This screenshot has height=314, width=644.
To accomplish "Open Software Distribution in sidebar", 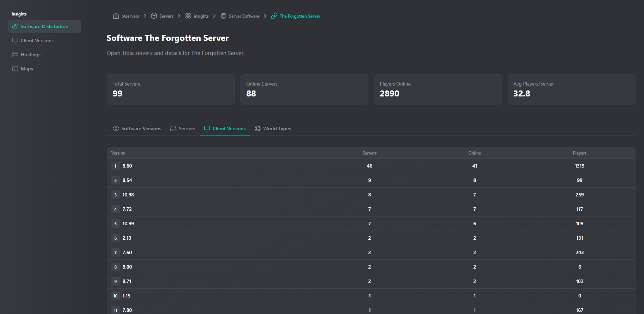I will [45, 26].
